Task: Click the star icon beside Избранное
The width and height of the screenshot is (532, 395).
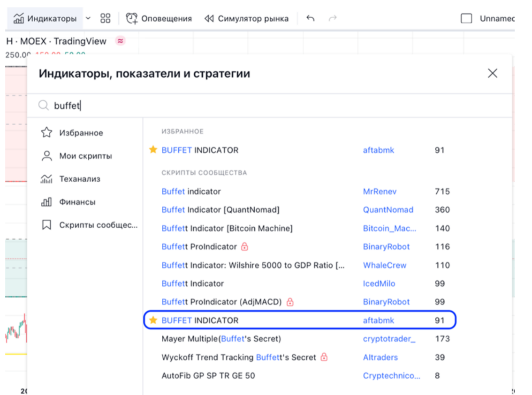Action: tap(46, 133)
